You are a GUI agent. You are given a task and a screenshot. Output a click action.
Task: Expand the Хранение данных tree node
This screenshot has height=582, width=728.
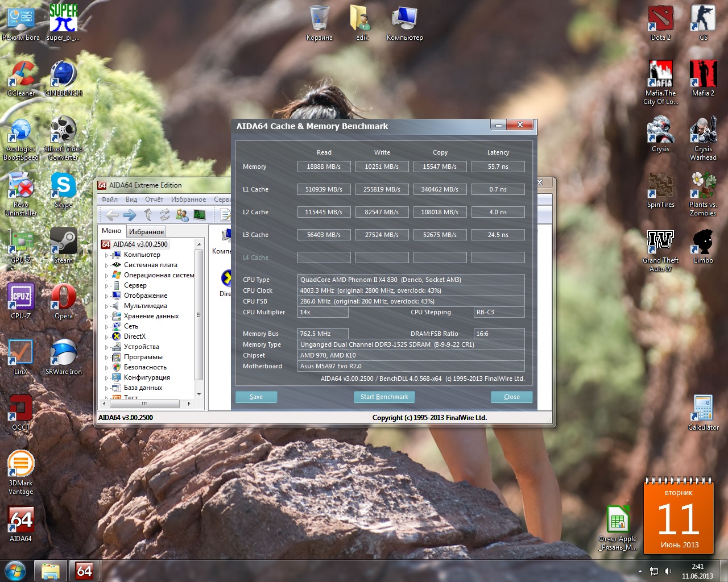tap(106, 317)
